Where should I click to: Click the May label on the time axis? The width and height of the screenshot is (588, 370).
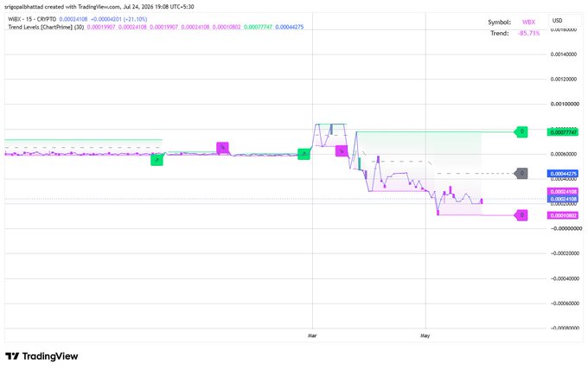click(425, 335)
